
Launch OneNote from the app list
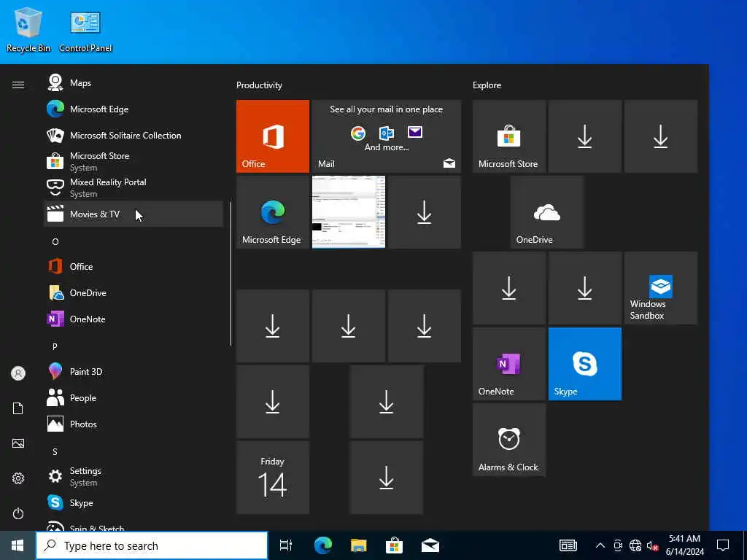click(133, 319)
